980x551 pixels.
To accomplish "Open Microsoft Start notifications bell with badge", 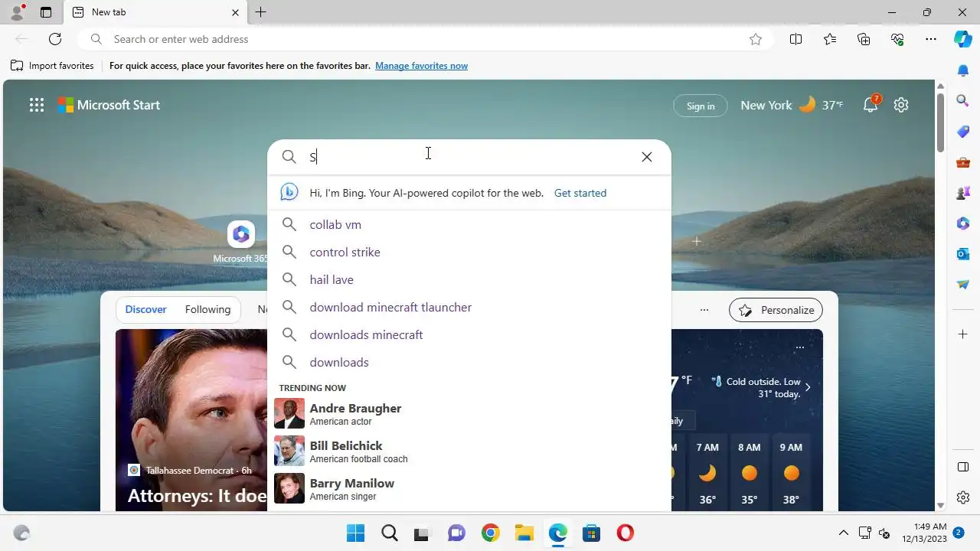I will pos(871,105).
